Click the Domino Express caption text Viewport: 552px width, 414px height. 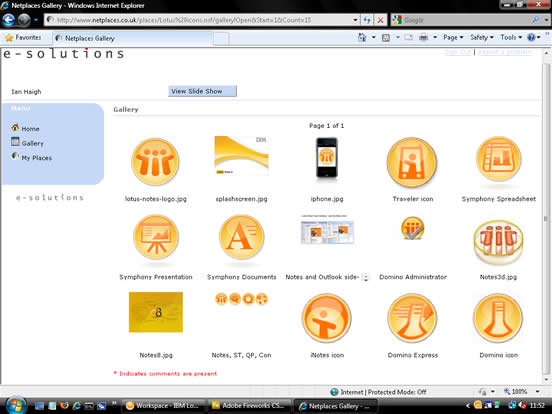click(413, 355)
